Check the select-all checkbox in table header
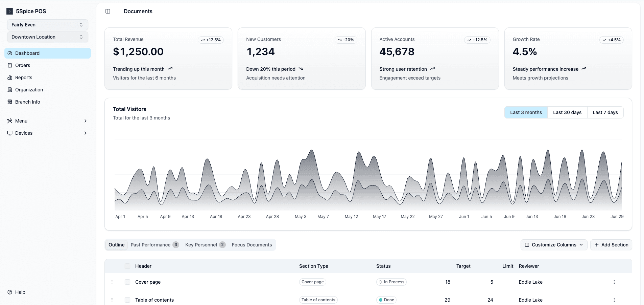The height and width of the screenshot is (305, 644). coord(127,266)
